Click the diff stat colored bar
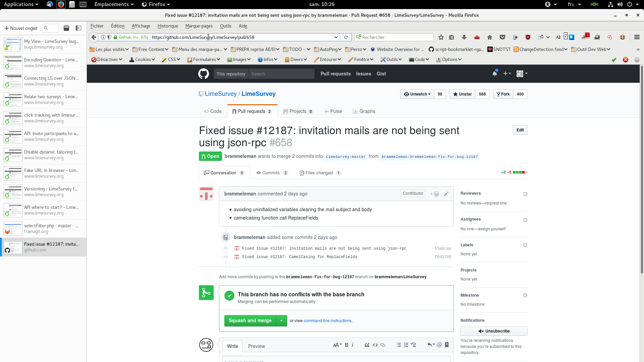This screenshot has width=644, height=362. [x=520, y=172]
